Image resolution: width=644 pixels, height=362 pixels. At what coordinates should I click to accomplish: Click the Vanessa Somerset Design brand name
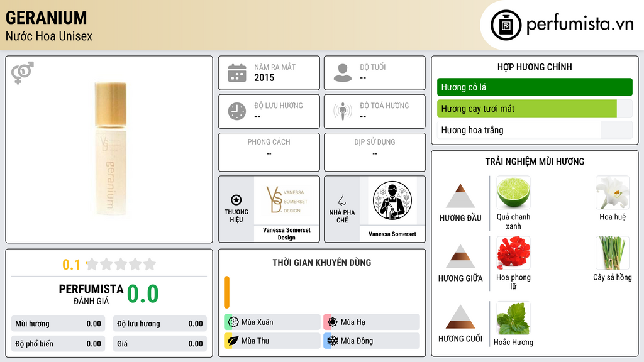(x=287, y=234)
